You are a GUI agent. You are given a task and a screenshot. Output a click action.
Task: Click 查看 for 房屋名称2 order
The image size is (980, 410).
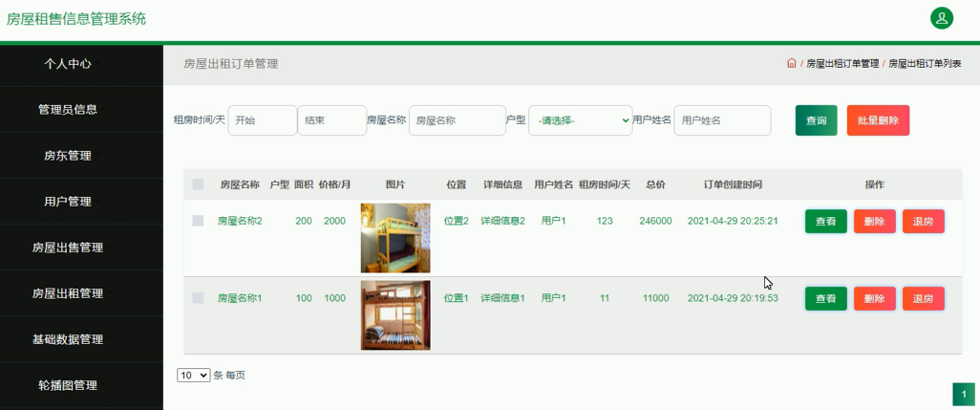(826, 222)
